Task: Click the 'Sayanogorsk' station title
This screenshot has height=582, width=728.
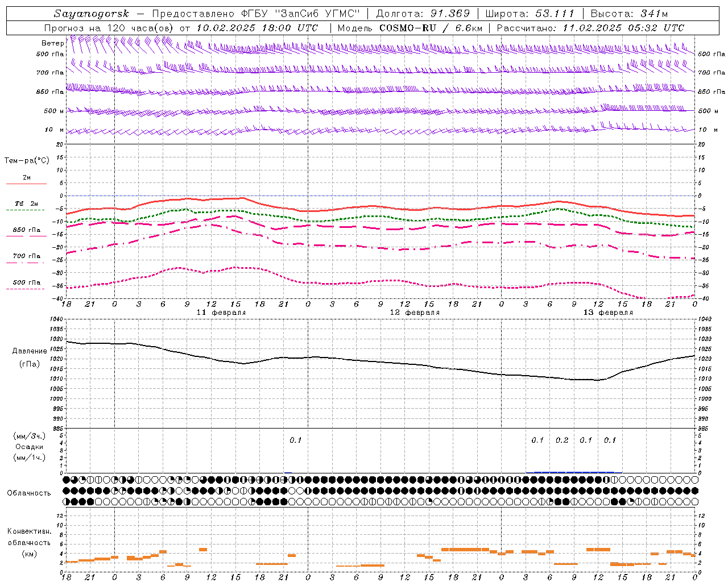Action: tap(91, 14)
